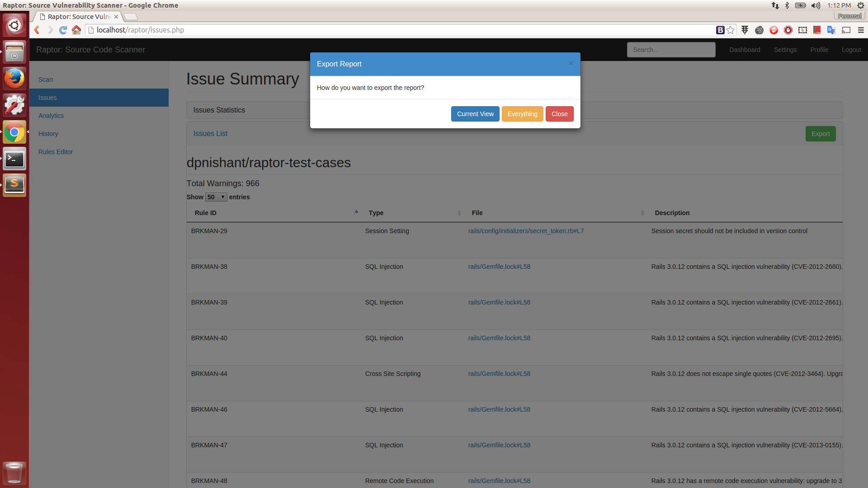Open Terminal from the dock
Image resolution: width=868 pixels, height=488 pixels.
(x=14, y=159)
